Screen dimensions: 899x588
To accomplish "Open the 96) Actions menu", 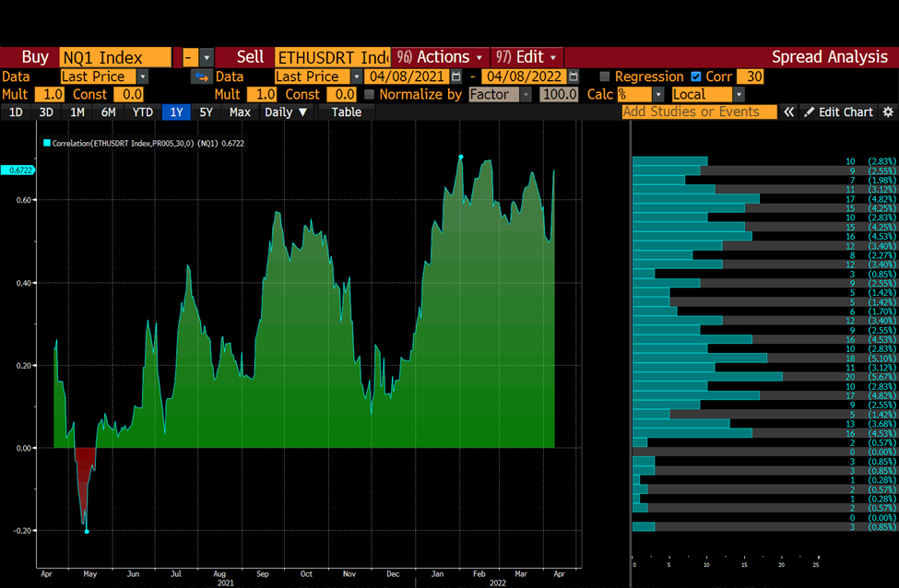I will [x=440, y=57].
